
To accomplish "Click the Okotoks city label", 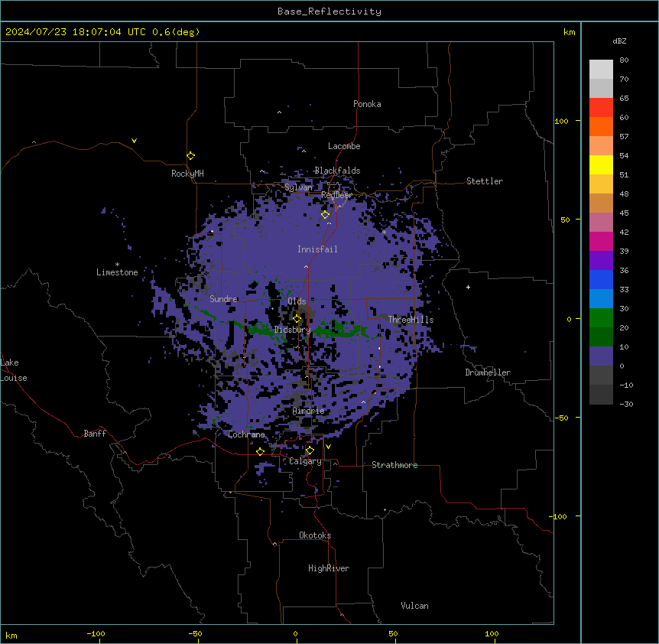I will coord(315,535).
